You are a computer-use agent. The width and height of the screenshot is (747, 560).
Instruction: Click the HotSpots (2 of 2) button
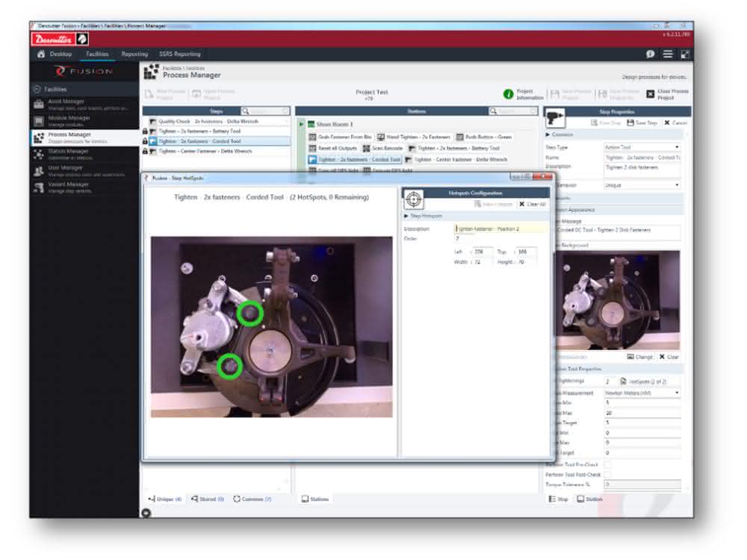pos(643,382)
